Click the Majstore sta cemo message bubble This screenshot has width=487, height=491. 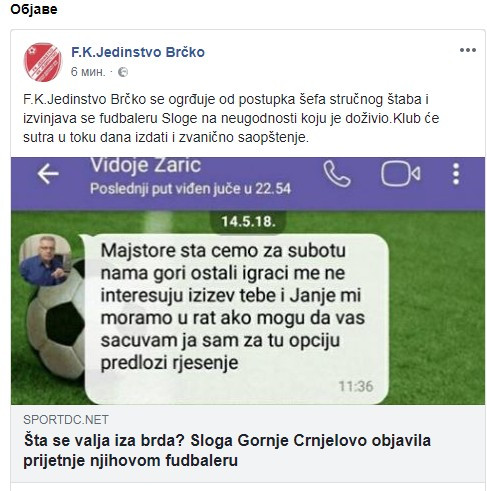(236, 319)
